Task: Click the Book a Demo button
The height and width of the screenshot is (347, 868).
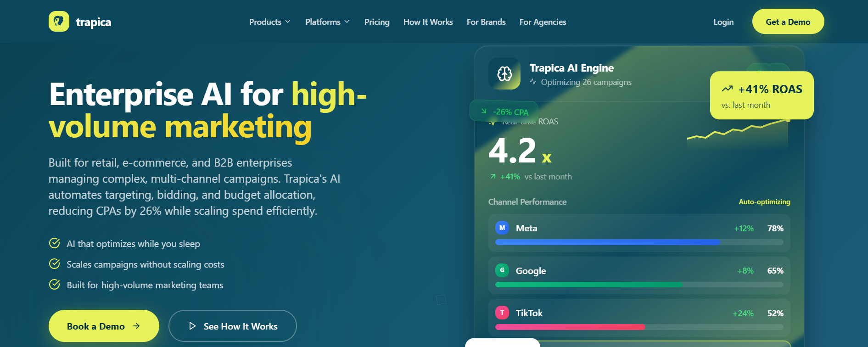Action: point(104,326)
